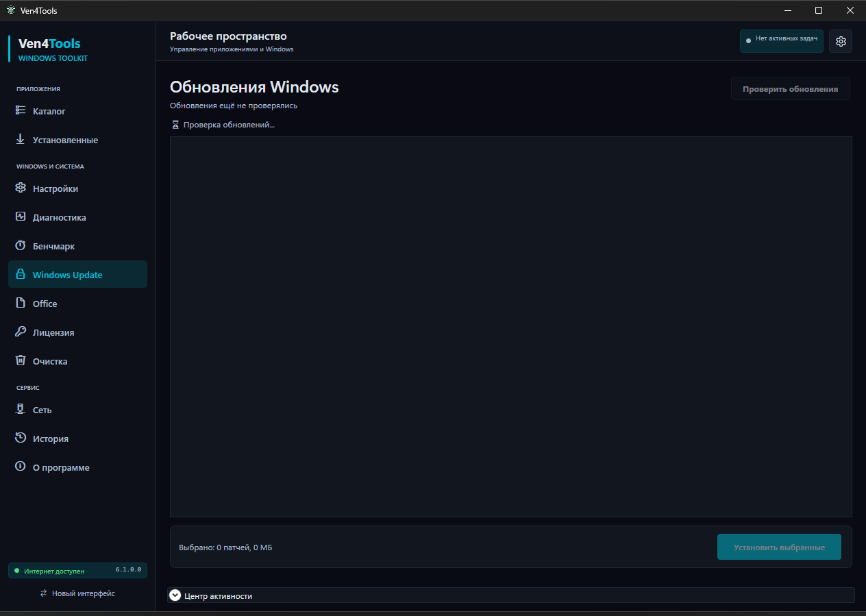This screenshot has height=616, width=866.
Task: Click the Проверка обновлений... status text
Action: pos(229,125)
